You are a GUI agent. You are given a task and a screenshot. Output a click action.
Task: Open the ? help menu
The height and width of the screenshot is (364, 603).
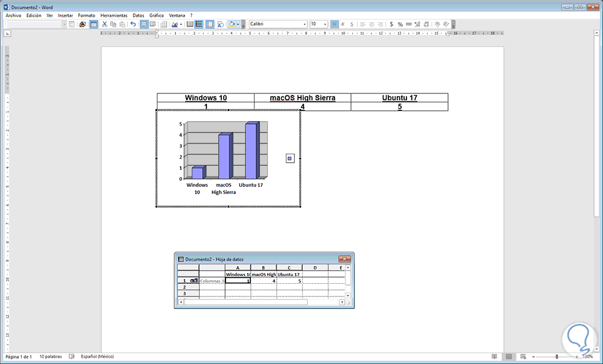tap(192, 16)
